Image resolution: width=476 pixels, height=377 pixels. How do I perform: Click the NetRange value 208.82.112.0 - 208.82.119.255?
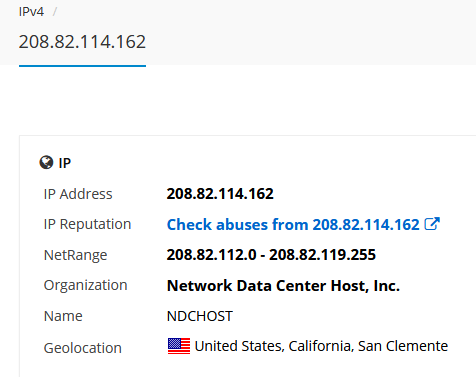click(x=271, y=255)
